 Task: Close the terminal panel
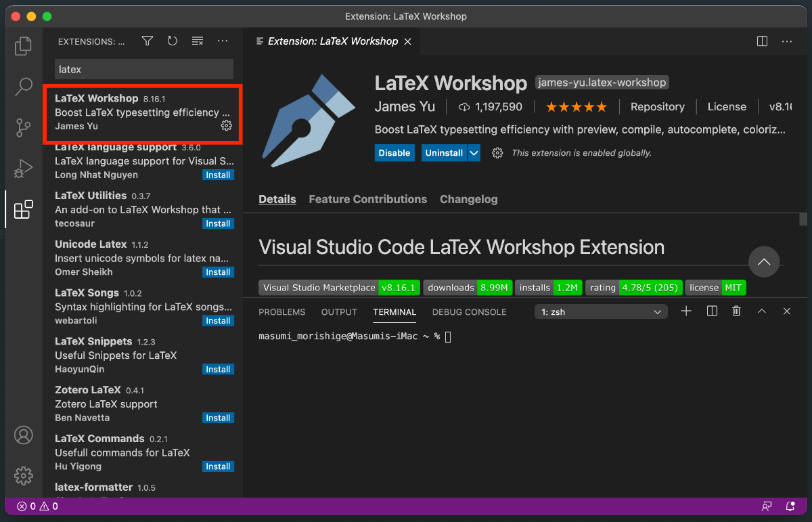787,311
